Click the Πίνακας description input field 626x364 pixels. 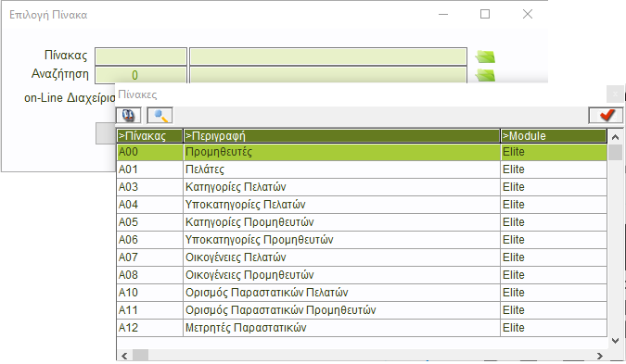click(328, 56)
